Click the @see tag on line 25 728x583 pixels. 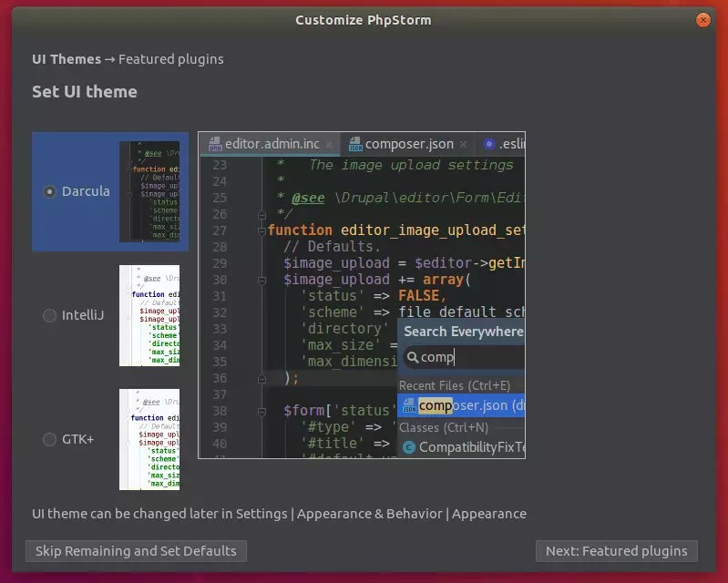pyautogui.click(x=308, y=199)
